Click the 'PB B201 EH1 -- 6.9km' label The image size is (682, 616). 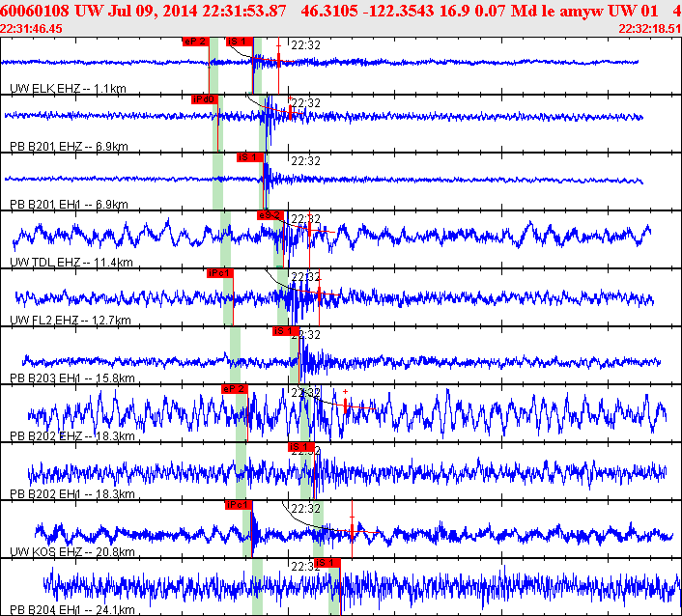point(69,205)
